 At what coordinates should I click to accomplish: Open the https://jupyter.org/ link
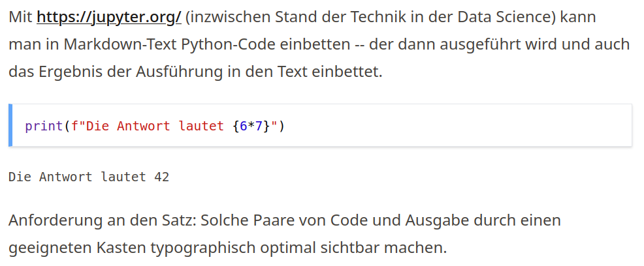(109, 18)
